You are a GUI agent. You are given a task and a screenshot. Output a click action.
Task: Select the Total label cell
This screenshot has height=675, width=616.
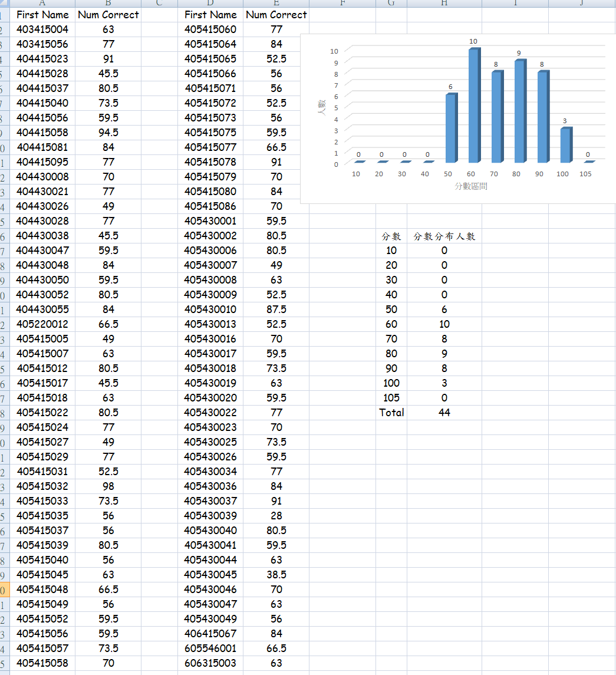(x=391, y=413)
